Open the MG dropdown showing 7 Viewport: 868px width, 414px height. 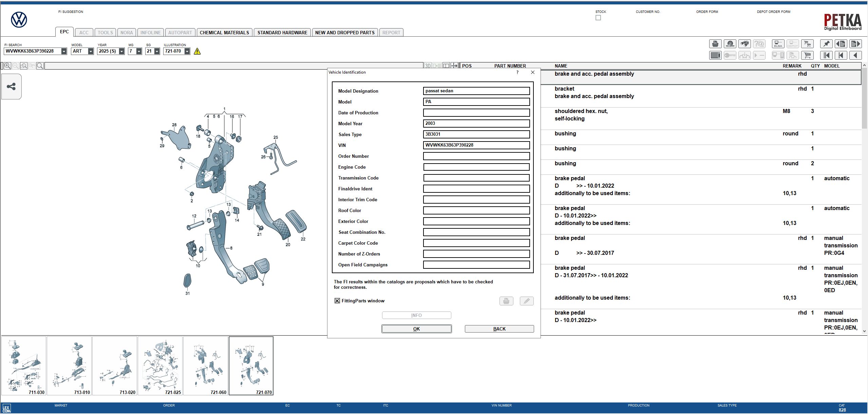coord(139,51)
